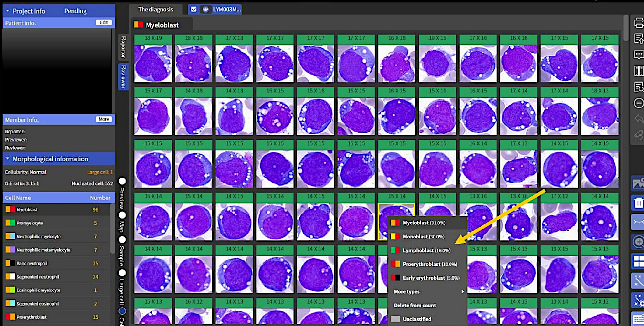This screenshot has width=644, height=326.
Task: Click the cell gallery vertical scrollbar
Action: click(x=626, y=27)
